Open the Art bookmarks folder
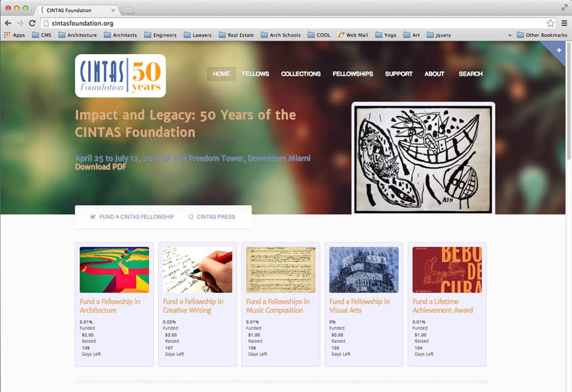572x392 pixels. (x=411, y=35)
